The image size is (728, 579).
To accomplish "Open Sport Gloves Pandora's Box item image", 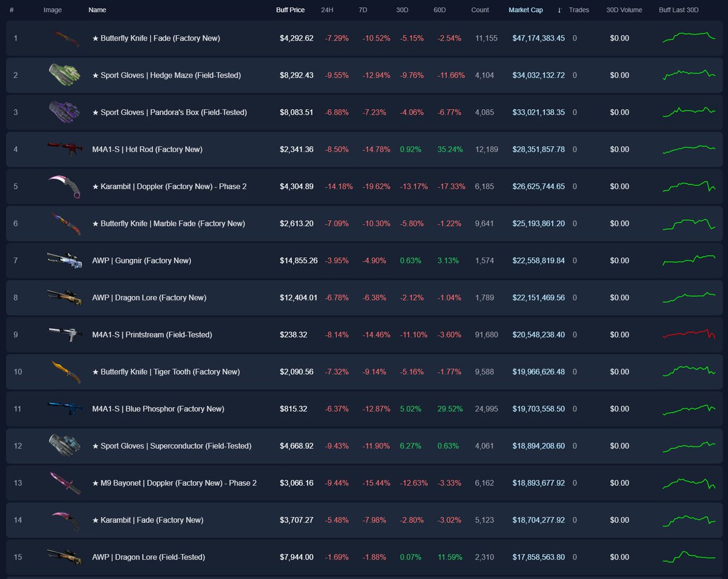I will coord(64,112).
